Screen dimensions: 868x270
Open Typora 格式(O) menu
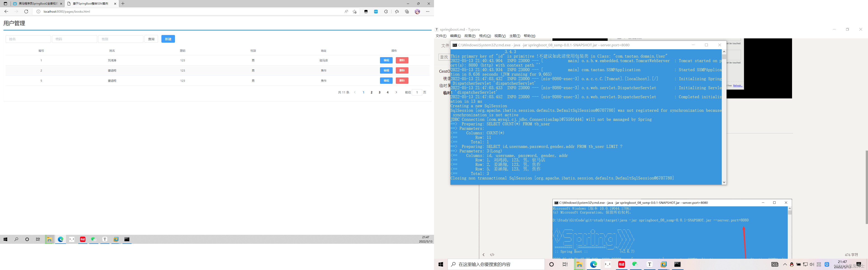(x=485, y=36)
